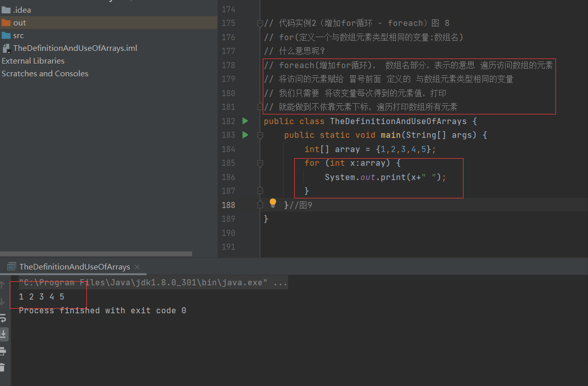Select the orange out folder icon

(x=6, y=22)
